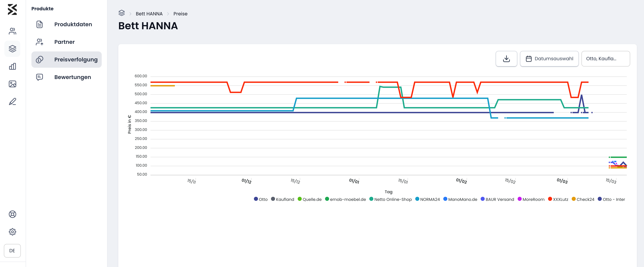
Task: Toggle the Check24 legend series
Action: 583,199
